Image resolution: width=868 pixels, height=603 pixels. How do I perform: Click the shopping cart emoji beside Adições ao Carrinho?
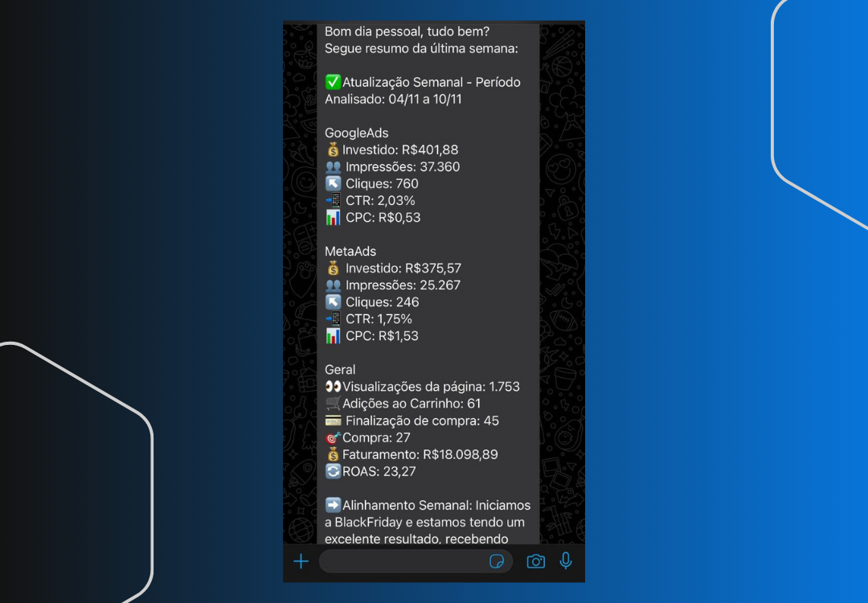333,404
